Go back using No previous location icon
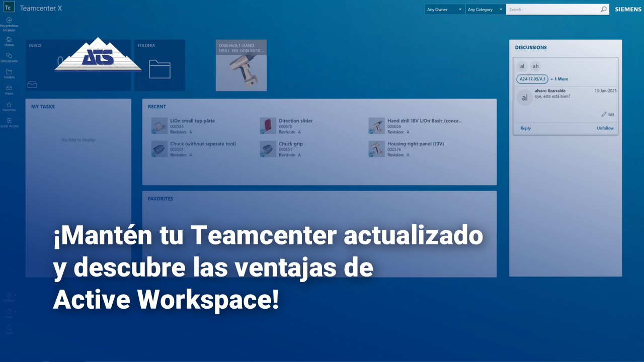Viewport: 644px width, 362px height. tap(9, 20)
